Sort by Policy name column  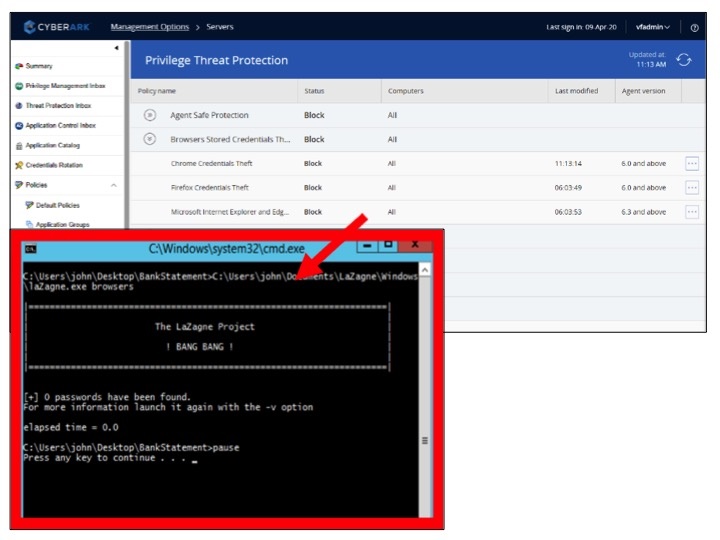157,91
